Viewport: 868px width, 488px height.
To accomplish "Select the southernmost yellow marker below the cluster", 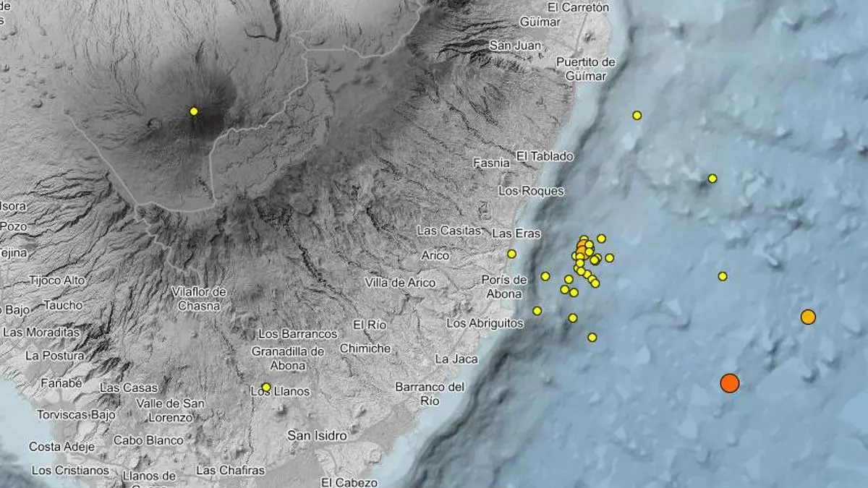I will 592,338.
